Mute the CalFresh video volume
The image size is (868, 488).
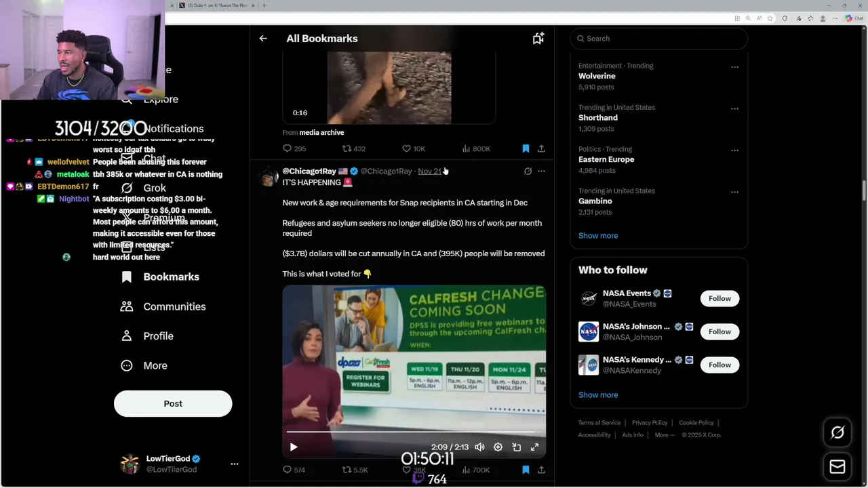tap(479, 447)
